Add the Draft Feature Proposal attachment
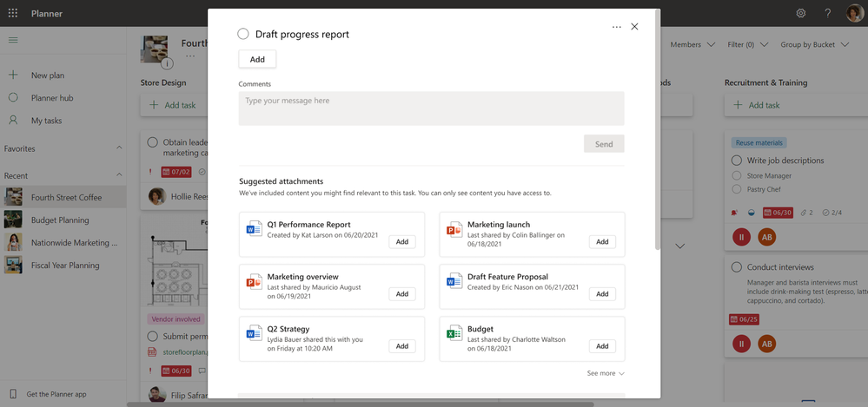The width and height of the screenshot is (868, 407). [601, 294]
